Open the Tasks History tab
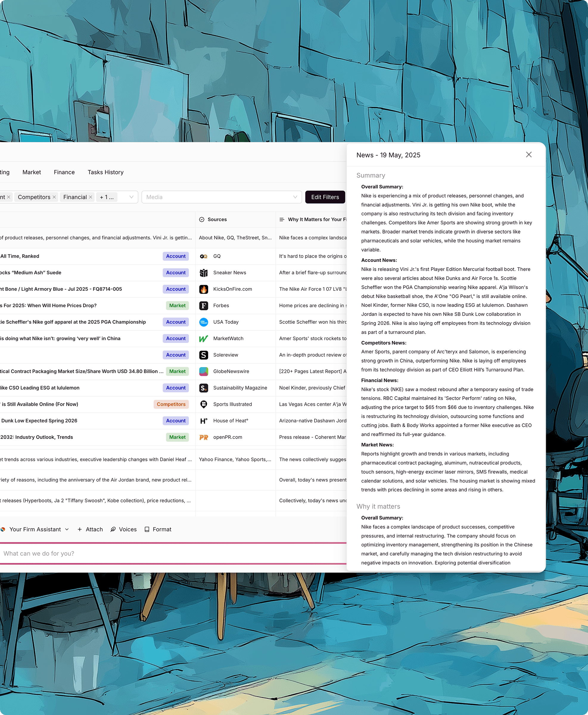Image resolution: width=588 pixels, height=715 pixels. 105,172
